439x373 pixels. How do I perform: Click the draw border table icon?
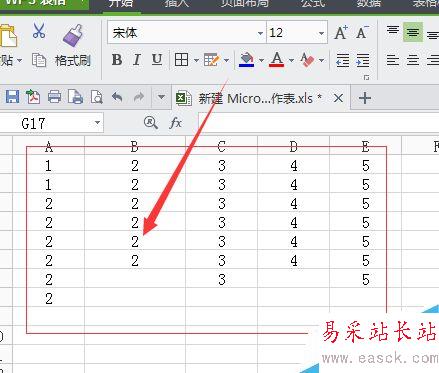212,60
